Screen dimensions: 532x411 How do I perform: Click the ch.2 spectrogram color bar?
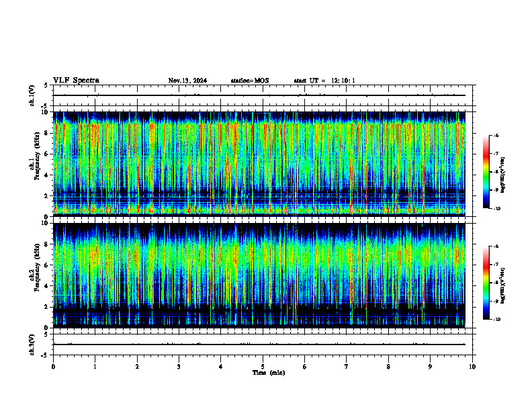click(486, 283)
